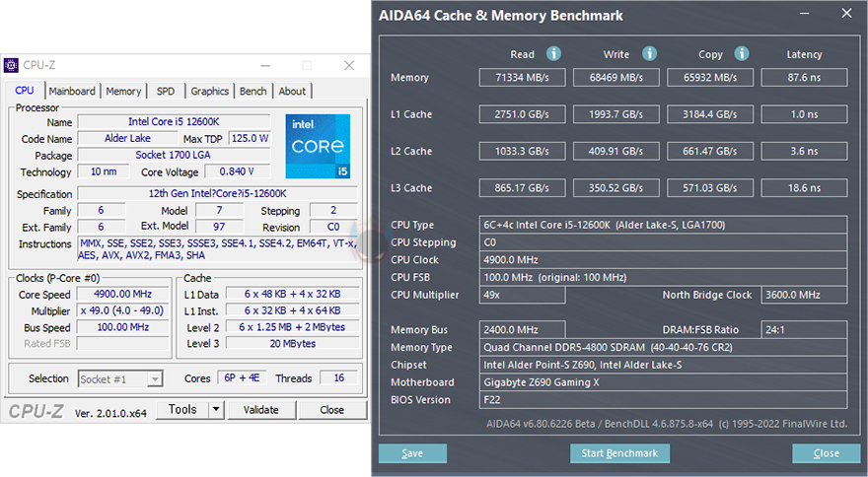
Task: Click the Multiplier x 49.0 field
Action: pyautogui.click(x=123, y=311)
